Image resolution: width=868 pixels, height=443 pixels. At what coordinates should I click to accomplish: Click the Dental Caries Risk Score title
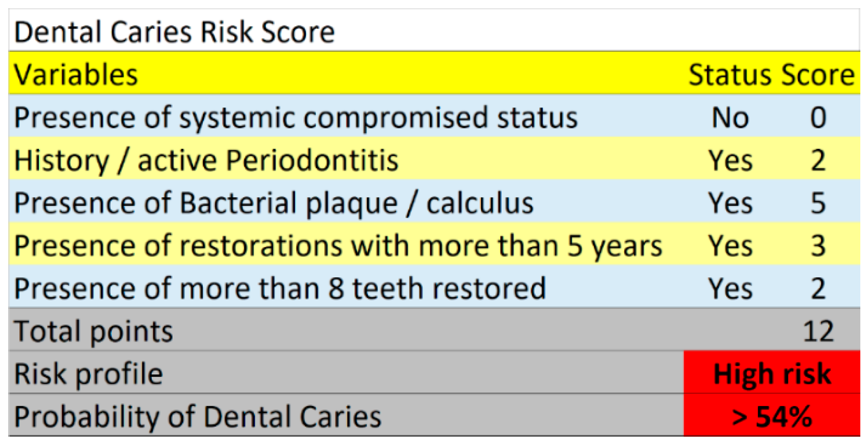[174, 32]
